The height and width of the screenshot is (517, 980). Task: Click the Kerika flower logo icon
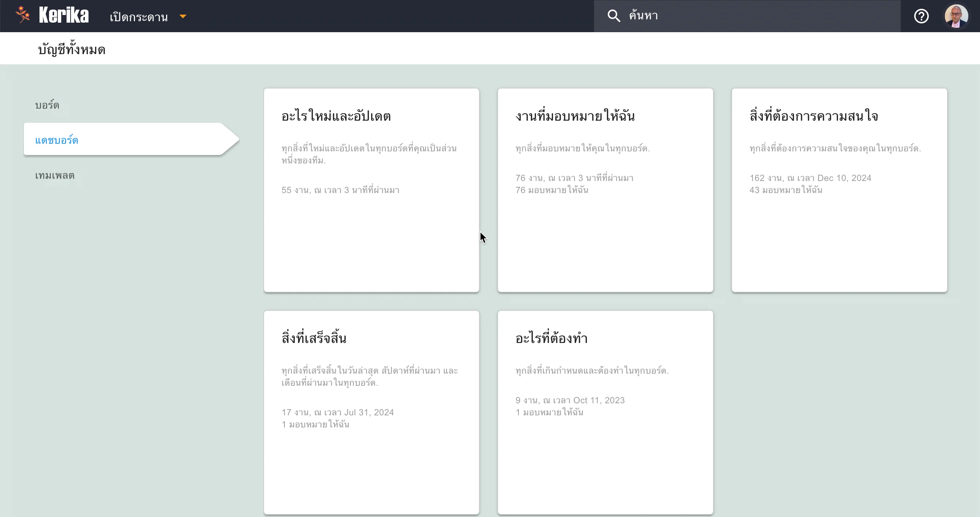pyautogui.click(x=22, y=15)
